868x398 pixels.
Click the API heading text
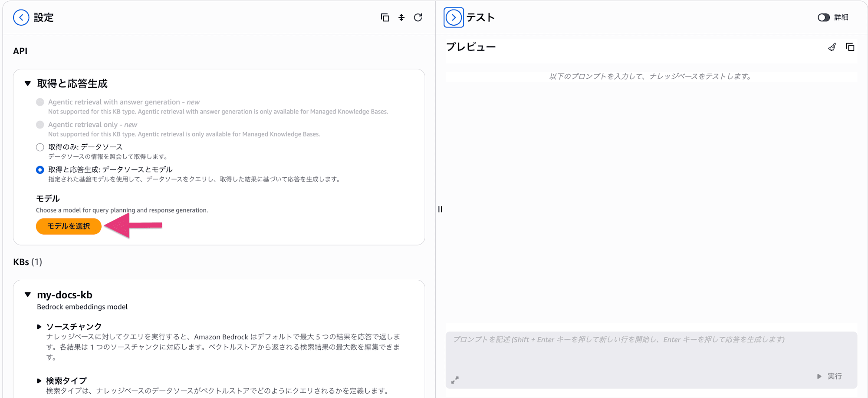coord(20,51)
